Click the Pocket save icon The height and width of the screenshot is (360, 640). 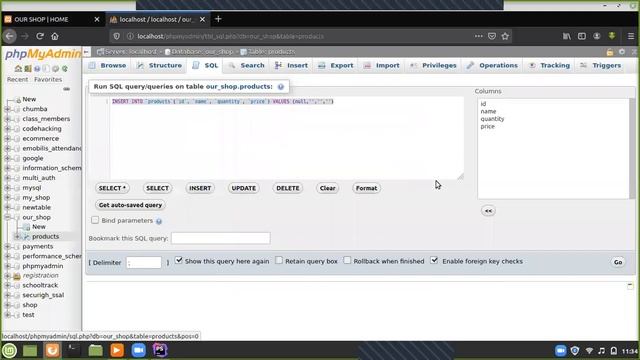[492, 36]
